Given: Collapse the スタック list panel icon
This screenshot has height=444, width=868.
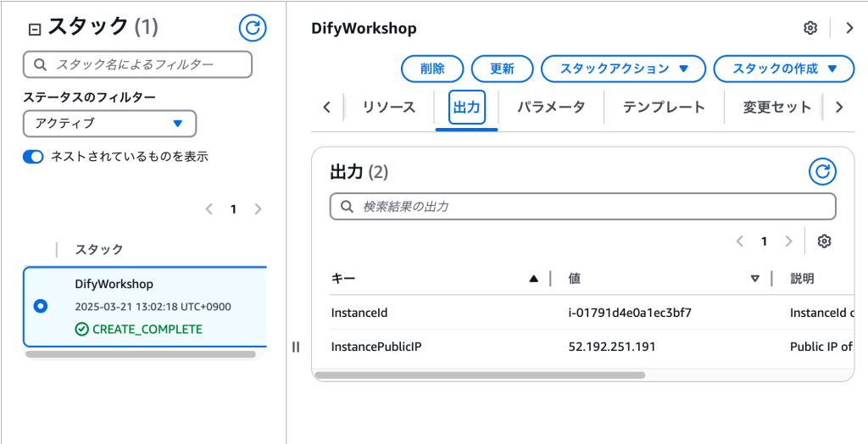Looking at the screenshot, I should tap(35, 30).
